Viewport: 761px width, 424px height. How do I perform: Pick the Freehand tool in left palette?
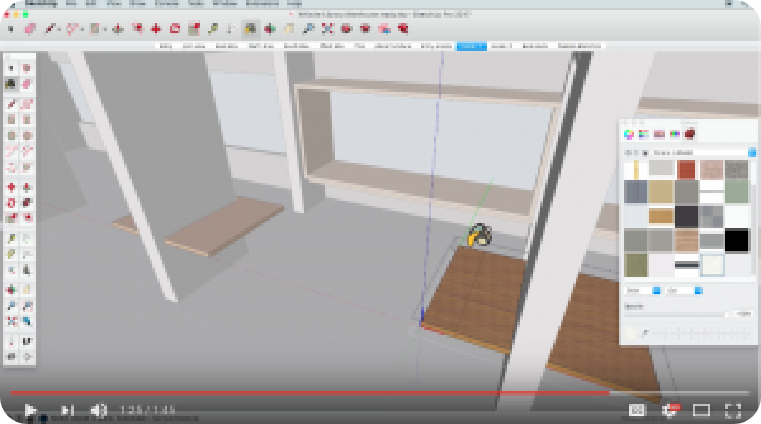pos(27,104)
